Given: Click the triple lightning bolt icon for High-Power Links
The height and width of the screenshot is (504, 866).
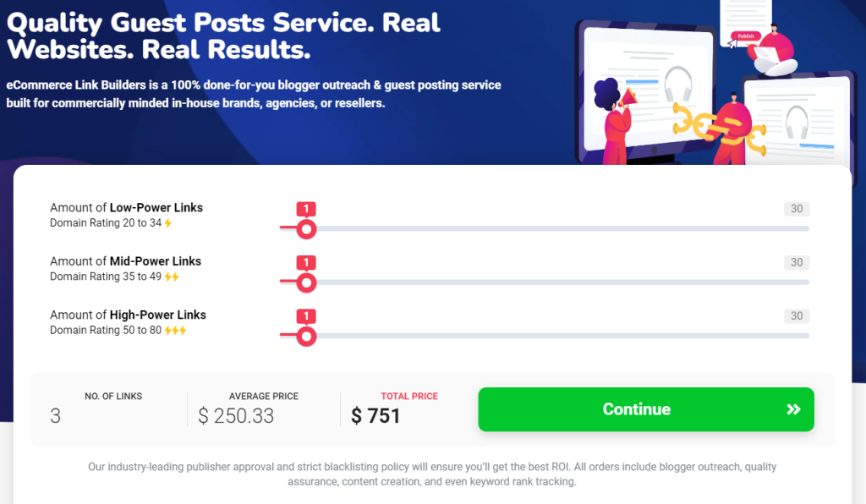Looking at the screenshot, I should [175, 331].
